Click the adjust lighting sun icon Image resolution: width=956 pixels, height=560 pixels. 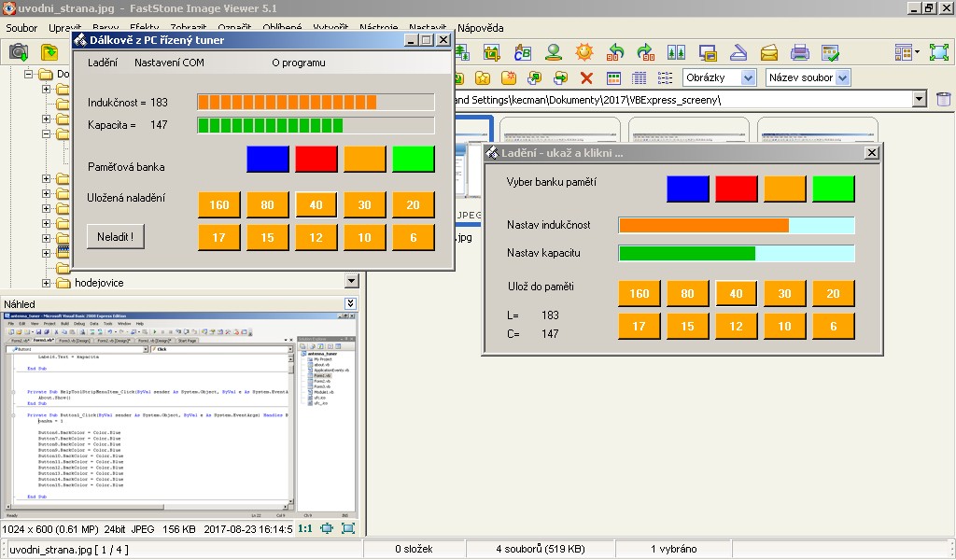(x=584, y=52)
